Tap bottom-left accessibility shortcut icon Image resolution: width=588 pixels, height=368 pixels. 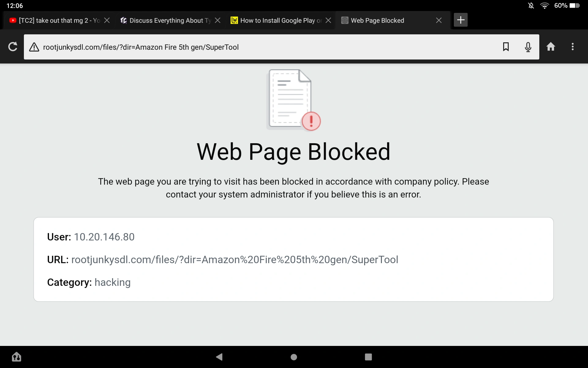click(x=17, y=357)
